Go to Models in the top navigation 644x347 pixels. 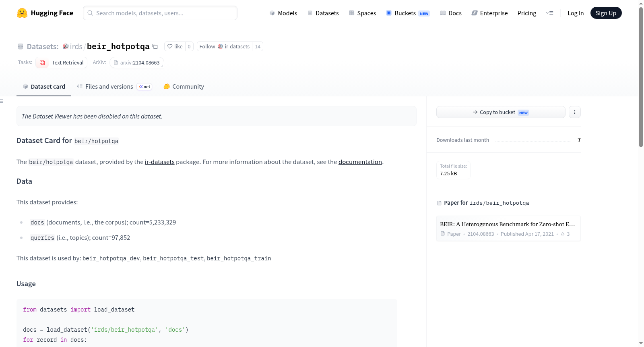click(283, 13)
